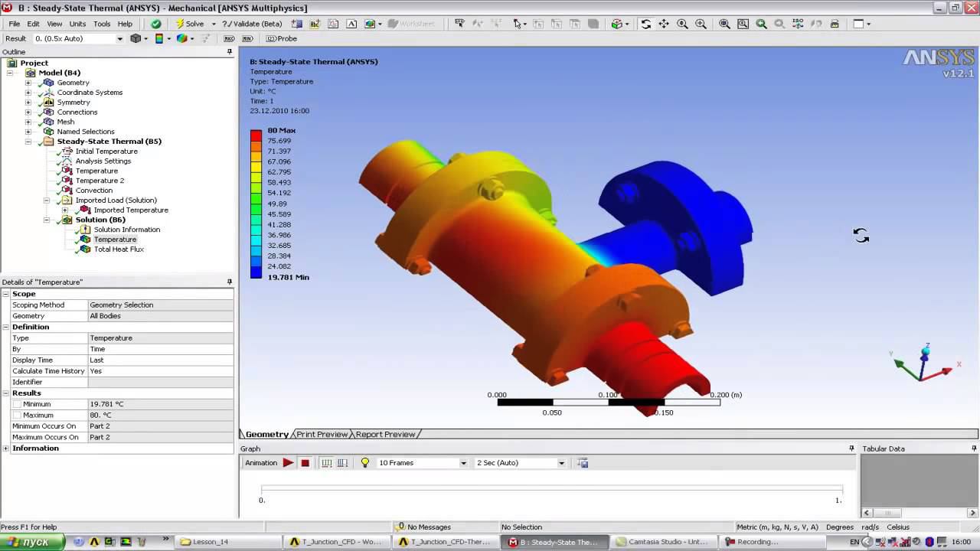Collapse the Steady-State Thermal (B5) node

click(x=28, y=142)
